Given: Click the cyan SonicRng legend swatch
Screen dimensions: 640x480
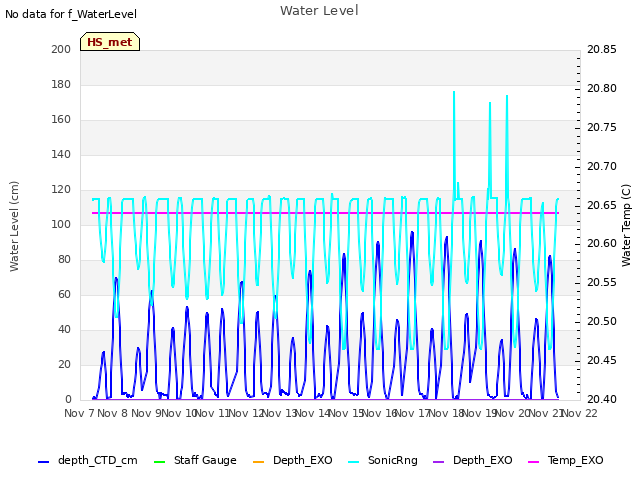Looking at the screenshot, I should tap(353, 462).
